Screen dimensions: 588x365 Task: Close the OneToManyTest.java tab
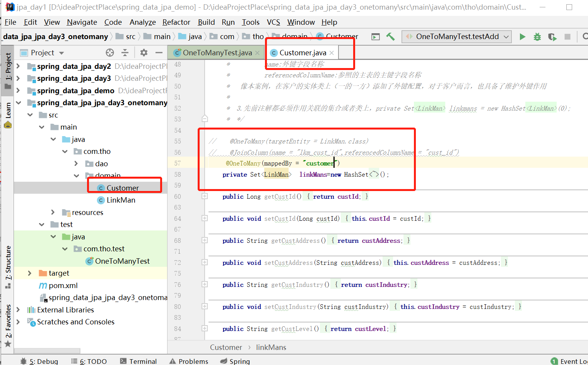pos(257,53)
